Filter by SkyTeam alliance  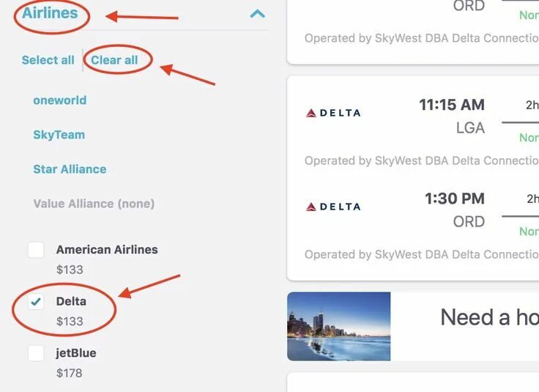59,135
